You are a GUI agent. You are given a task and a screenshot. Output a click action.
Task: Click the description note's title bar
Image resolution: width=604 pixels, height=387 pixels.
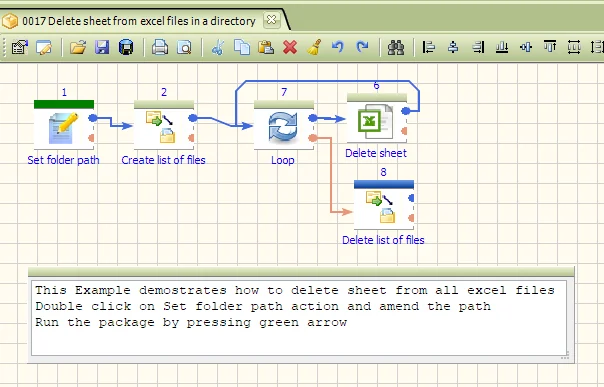[x=301, y=271]
